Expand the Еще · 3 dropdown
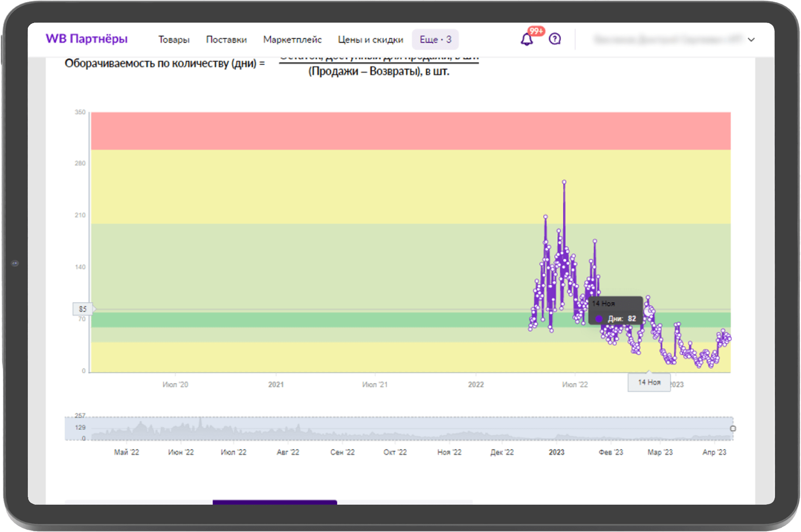Image resolution: width=801 pixels, height=532 pixels. (x=435, y=40)
